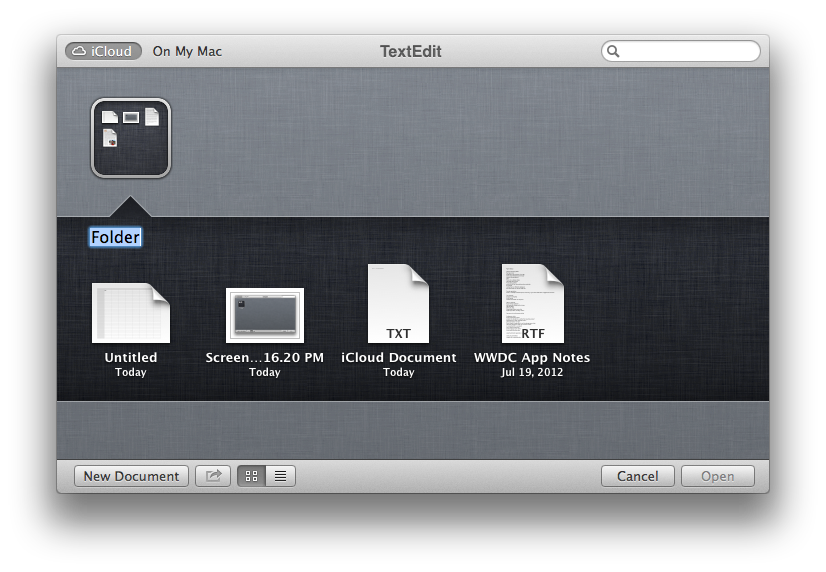This screenshot has height=572, width=826.
Task: Select the WWDC App Notes RTF icon
Action: pyautogui.click(x=533, y=303)
